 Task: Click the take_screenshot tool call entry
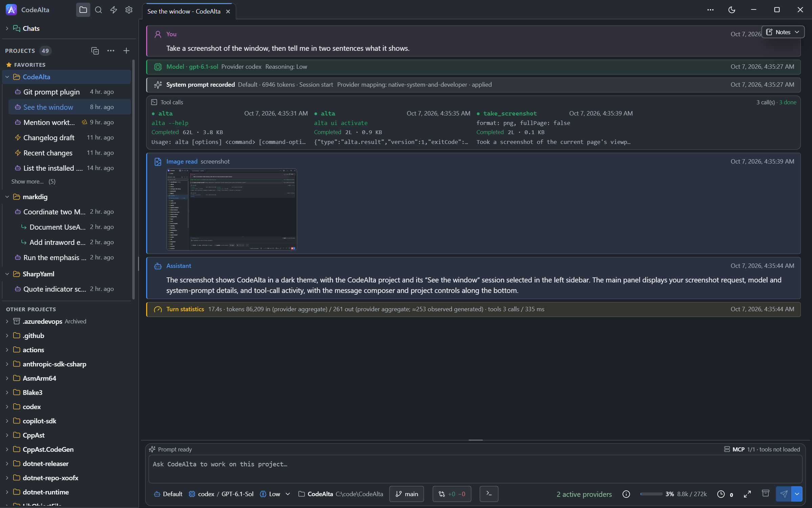click(555, 128)
